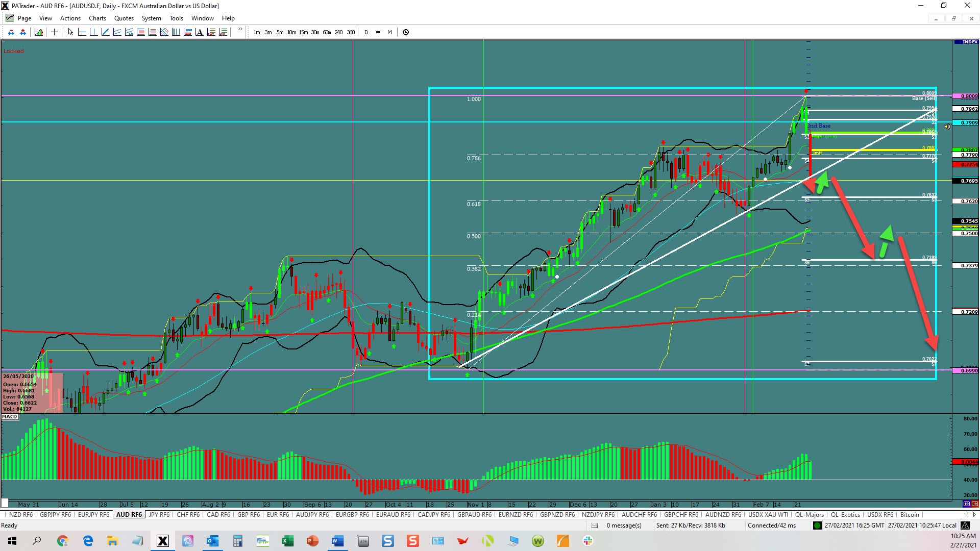This screenshot has height=551, width=980.
Task: Switch chart to 1m timeframe
Action: pyautogui.click(x=257, y=32)
